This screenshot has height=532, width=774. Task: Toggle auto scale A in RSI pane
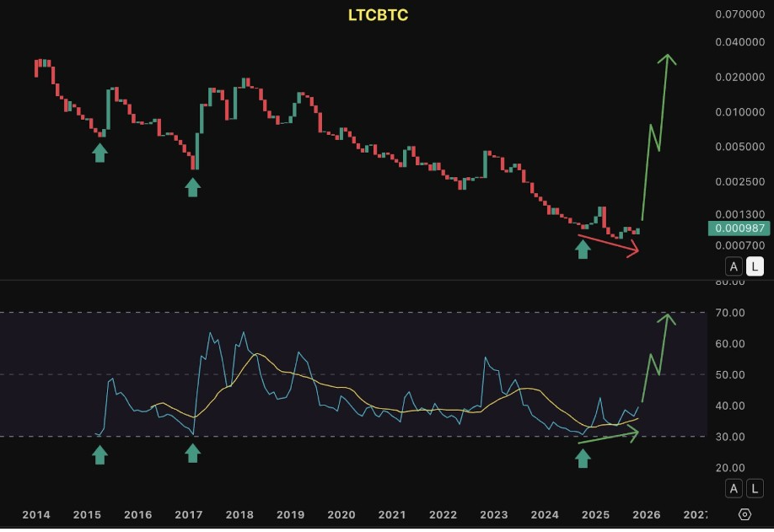point(734,488)
